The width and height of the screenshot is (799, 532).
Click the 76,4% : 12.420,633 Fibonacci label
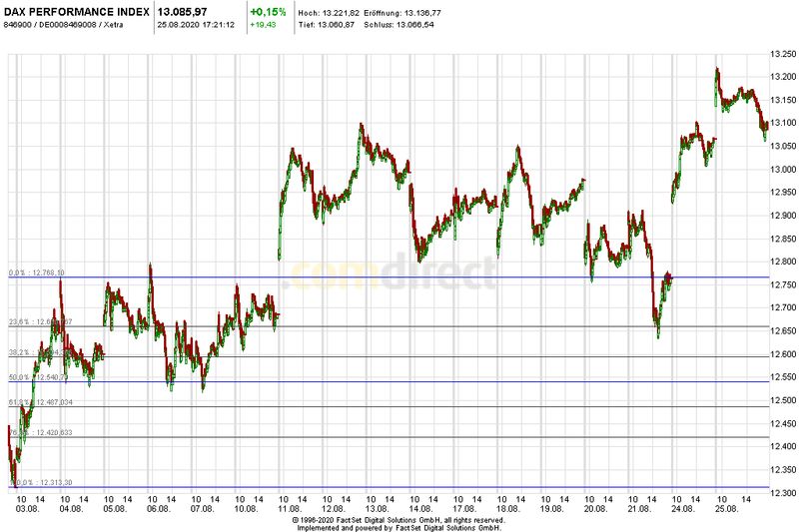41,433
